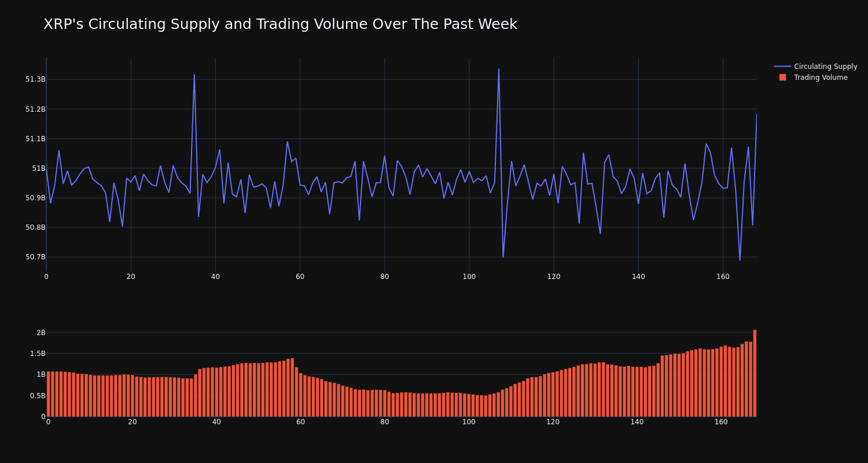The width and height of the screenshot is (868, 463).
Task: Click the 50.7B y-axis label
Action: tap(35, 257)
